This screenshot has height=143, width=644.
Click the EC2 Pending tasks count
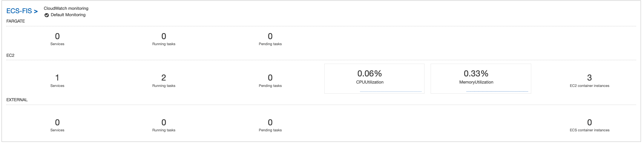point(270,78)
